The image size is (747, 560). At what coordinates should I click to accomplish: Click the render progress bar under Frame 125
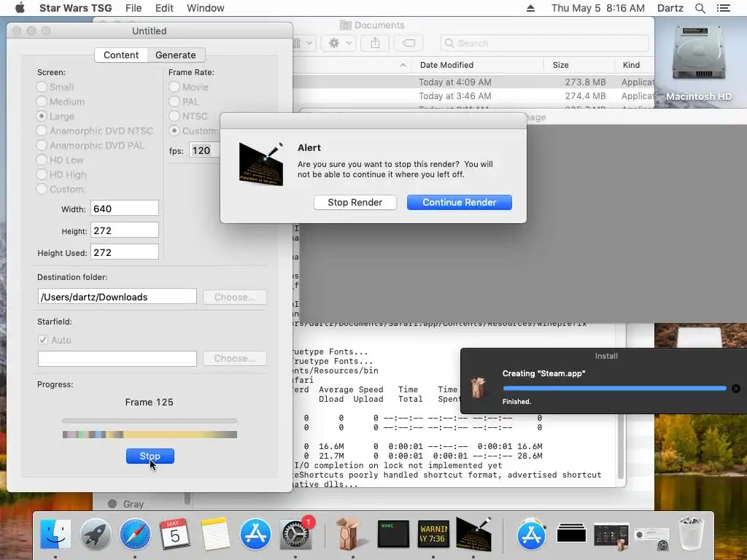149,421
